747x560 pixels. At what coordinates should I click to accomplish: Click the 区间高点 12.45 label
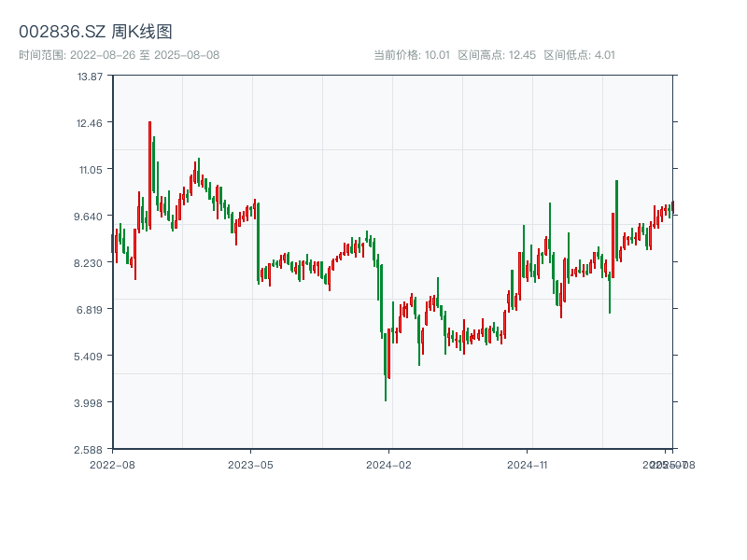pos(497,55)
